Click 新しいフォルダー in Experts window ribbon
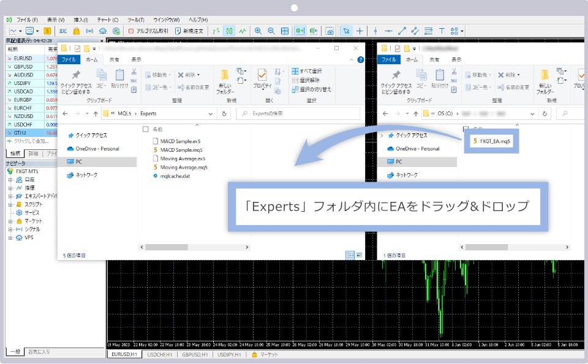Screen dimensions: 588x364 tap(225, 81)
